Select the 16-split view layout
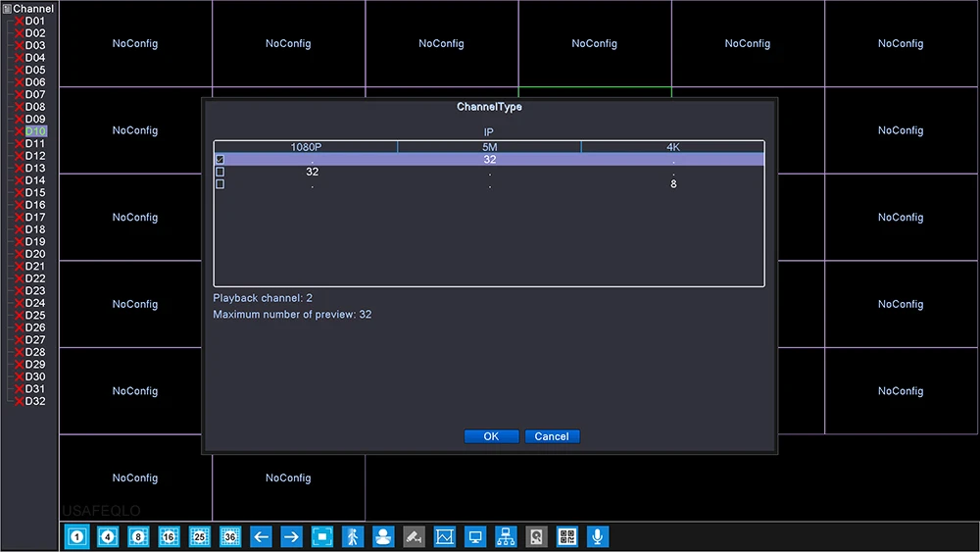The width and height of the screenshot is (980, 552). point(169,536)
